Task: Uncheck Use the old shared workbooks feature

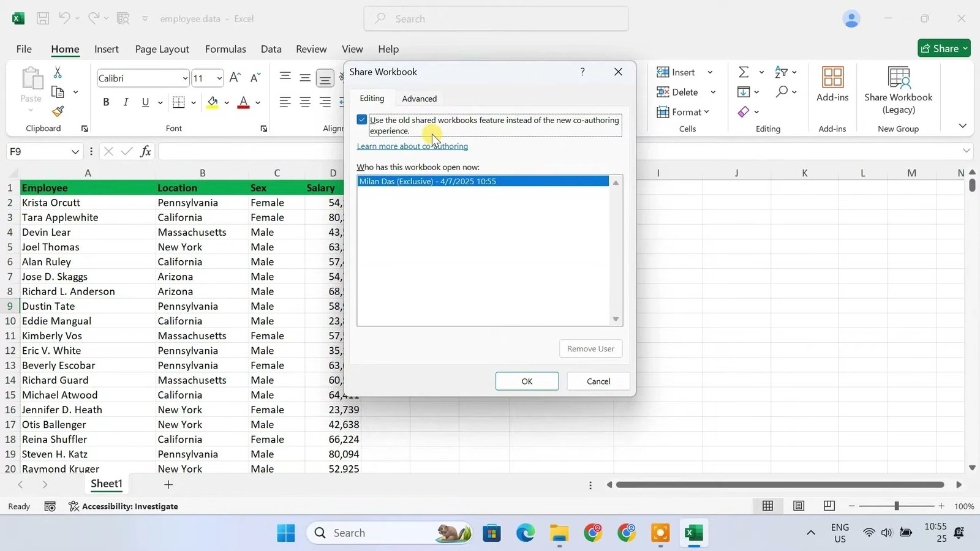Action: tap(362, 120)
